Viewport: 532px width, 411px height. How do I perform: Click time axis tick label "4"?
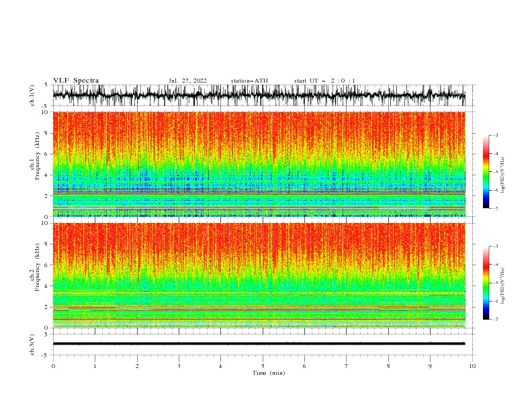220,366
